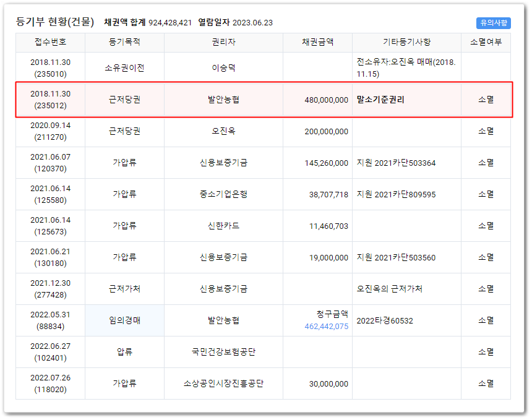Click 지원 2021카단503560 case number
The width and height of the screenshot is (532, 420).
tap(396, 257)
